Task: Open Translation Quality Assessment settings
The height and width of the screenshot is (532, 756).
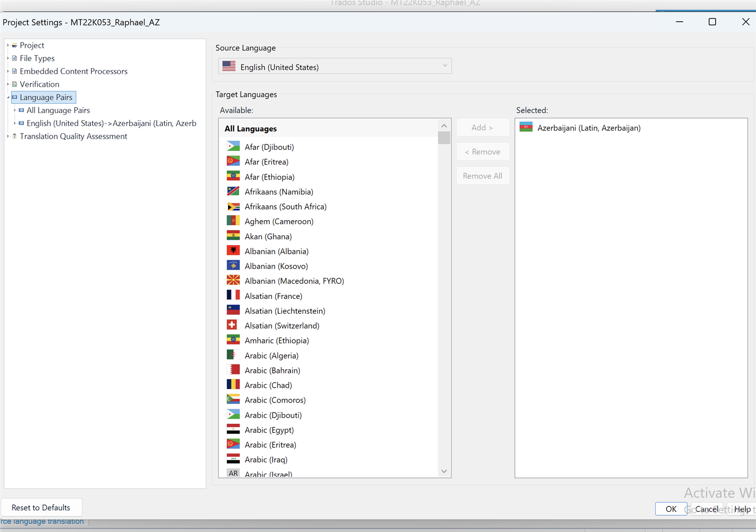Action: click(x=74, y=136)
